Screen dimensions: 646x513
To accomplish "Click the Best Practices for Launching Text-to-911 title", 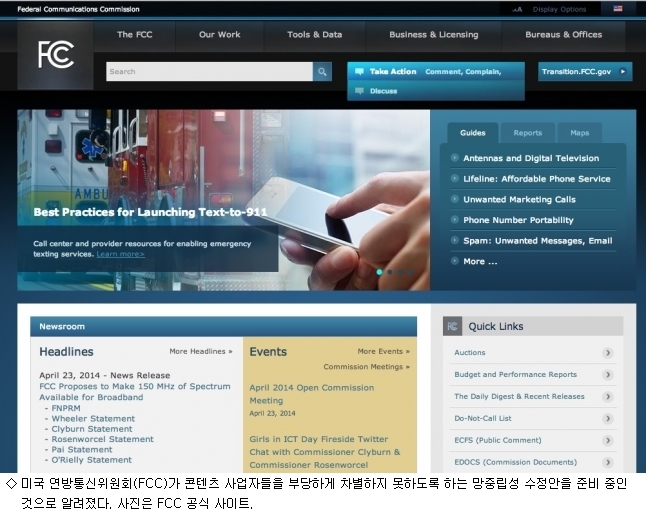I will tap(150, 212).
